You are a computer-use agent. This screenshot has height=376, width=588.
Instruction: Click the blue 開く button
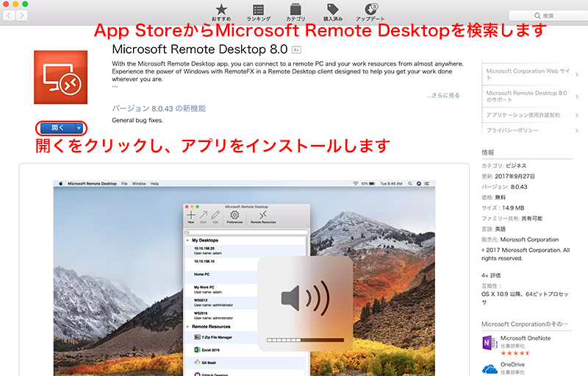coord(58,128)
